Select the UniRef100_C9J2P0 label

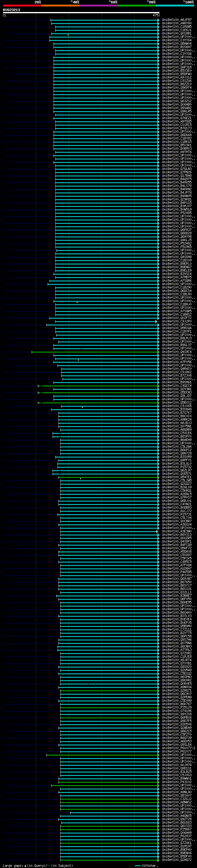177,321
